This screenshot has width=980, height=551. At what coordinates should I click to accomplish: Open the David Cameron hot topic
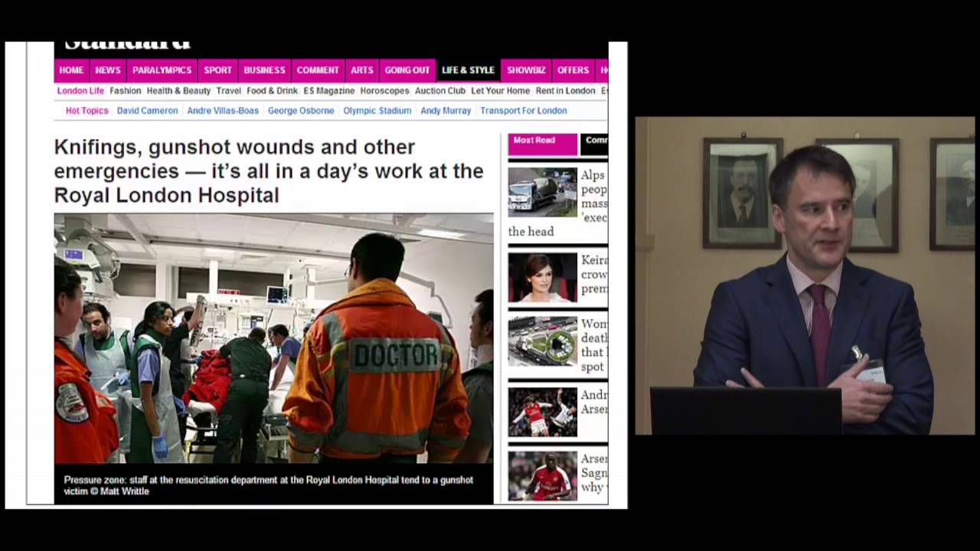tap(147, 110)
